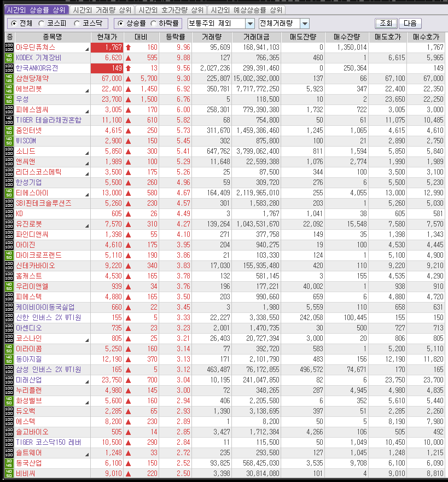The height and width of the screenshot is (482, 448).
Task: Click margin badge icon beside 화성밸브
Action: coord(9,401)
